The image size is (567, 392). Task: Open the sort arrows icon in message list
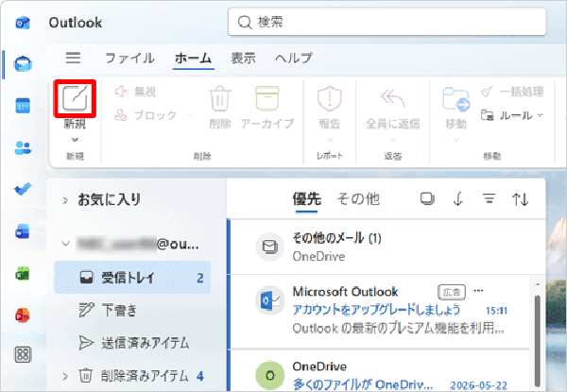[520, 198]
